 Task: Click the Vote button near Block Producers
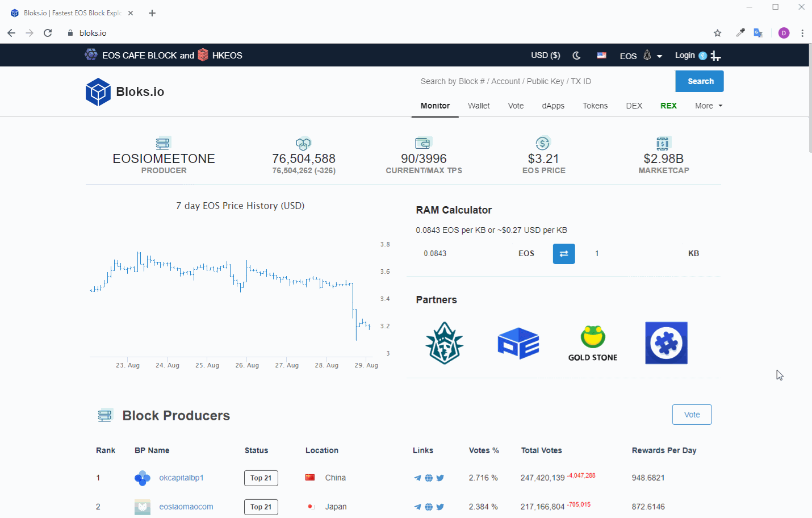click(x=692, y=415)
